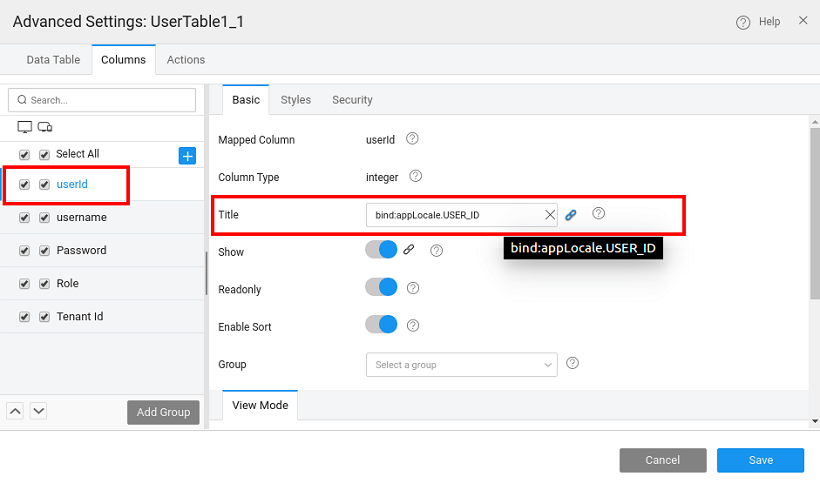Click the column Search input field

pyautogui.click(x=102, y=100)
